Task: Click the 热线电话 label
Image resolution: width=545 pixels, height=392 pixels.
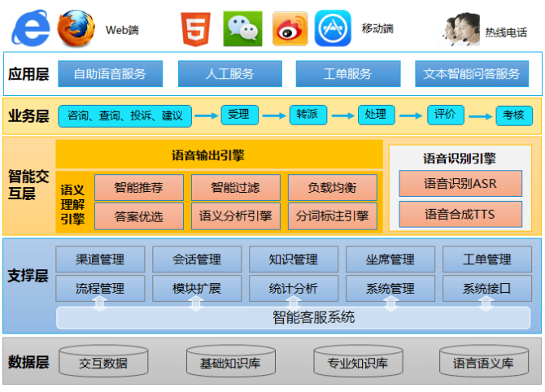Action: (x=506, y=33)
